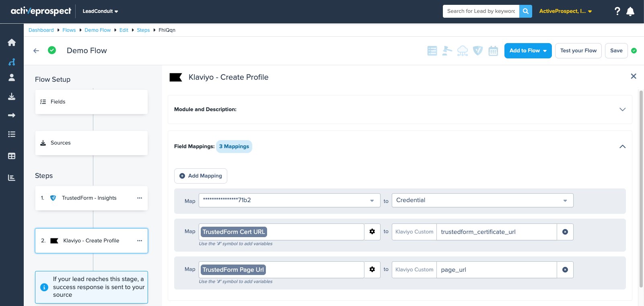
Task: Open the table grid icon in the sidebar
Action: tap(12, 156)
